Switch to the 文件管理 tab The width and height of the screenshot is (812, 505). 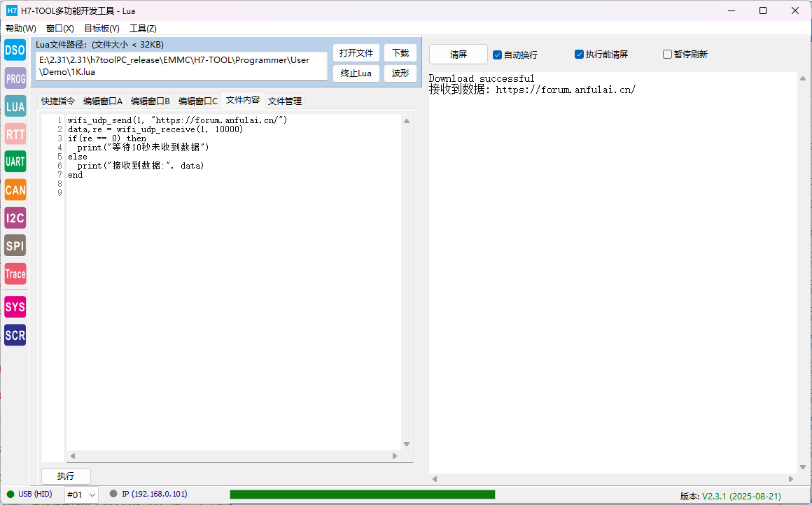click(285, 101)
